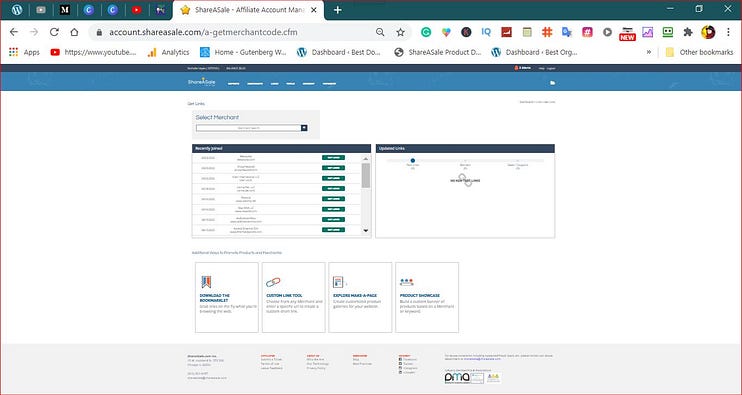Open the Chrome profile avatar
Screen dimensions: 742x395
point(708,32)
